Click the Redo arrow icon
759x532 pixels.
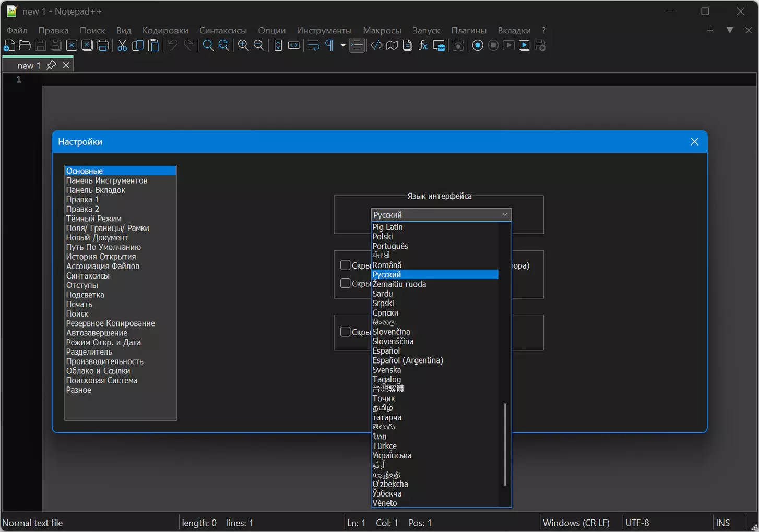[188, 45]
